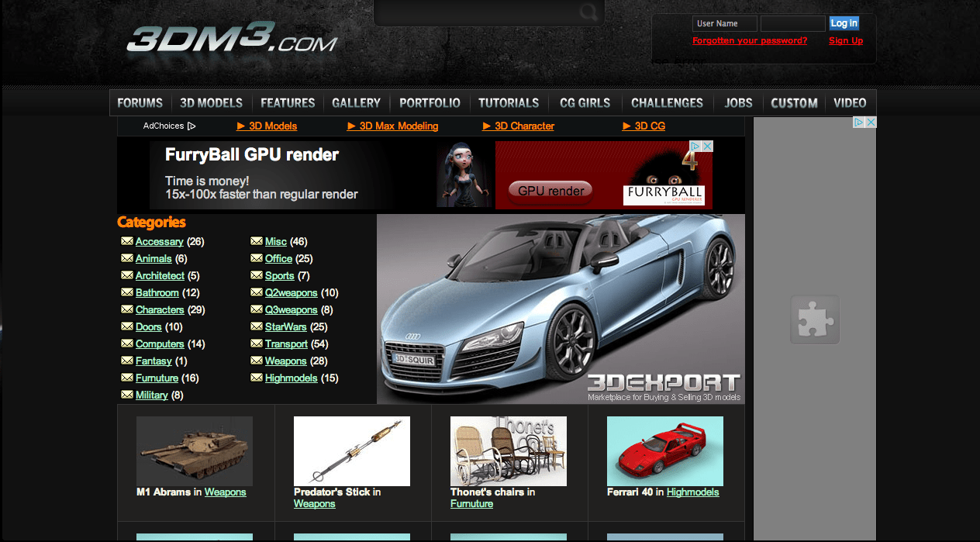Open the Thonet's chairs thumbnail
Screen dimensions: 980x542
click(x=509, y=451)
